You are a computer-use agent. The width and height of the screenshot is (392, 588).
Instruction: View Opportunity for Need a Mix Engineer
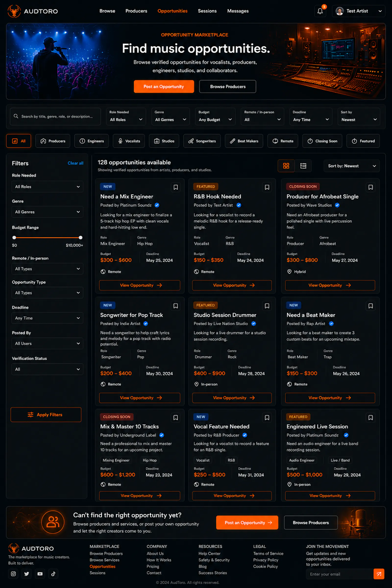[x=139, y=285]
